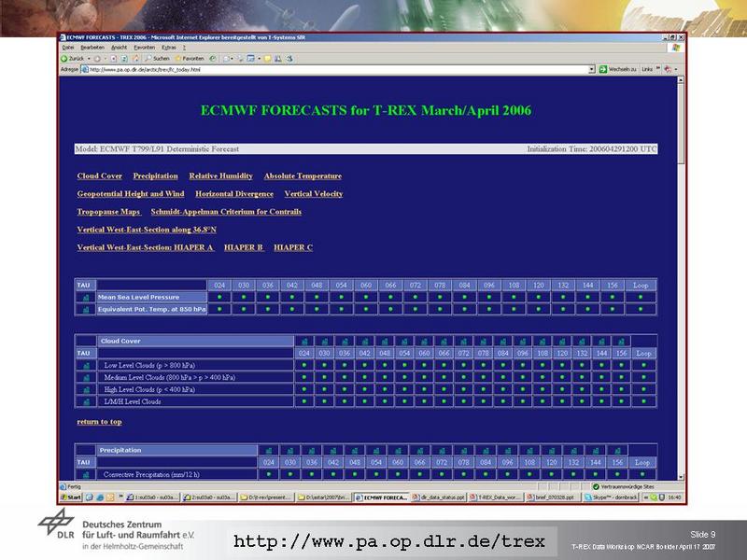Open overview icon for High Level Clouds row
This screenshot has width=747, height=560.
pyautogui.click(x=86, y=389)
